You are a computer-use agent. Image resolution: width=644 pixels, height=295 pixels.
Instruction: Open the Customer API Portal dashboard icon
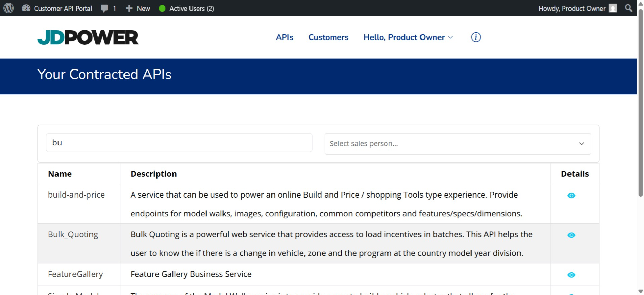tap(26, 8)
